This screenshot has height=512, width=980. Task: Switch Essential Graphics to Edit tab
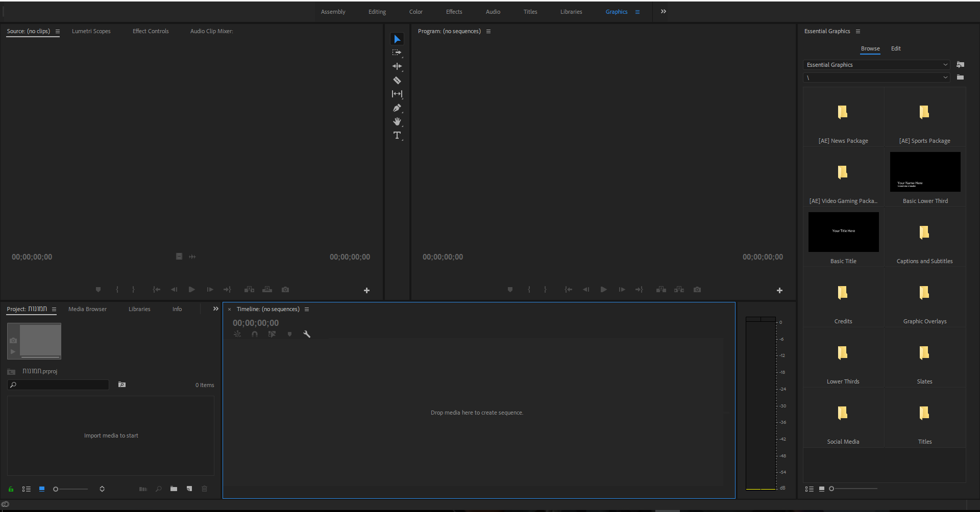(x=896, y=48)
